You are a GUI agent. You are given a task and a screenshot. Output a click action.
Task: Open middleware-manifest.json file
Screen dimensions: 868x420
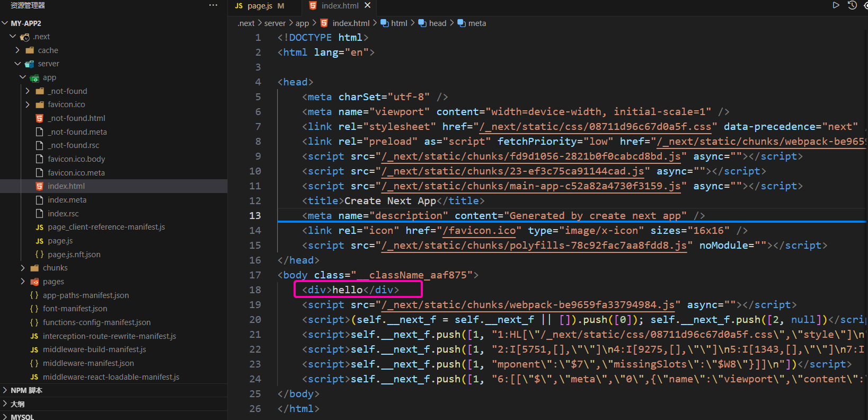click(88, 363)
